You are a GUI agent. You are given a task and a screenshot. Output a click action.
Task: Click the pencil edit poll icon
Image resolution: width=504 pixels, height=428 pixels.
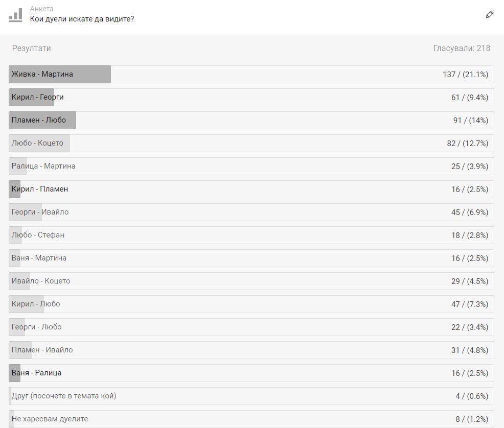coord(490,14)
